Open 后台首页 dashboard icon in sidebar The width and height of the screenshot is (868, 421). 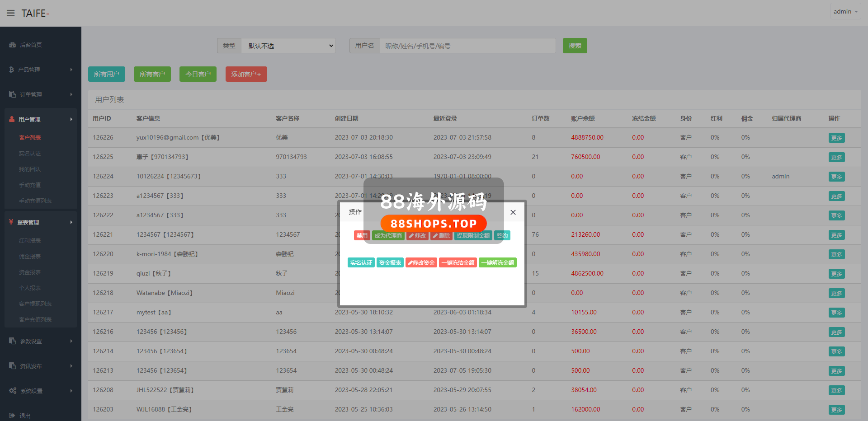tap(12, 45)
